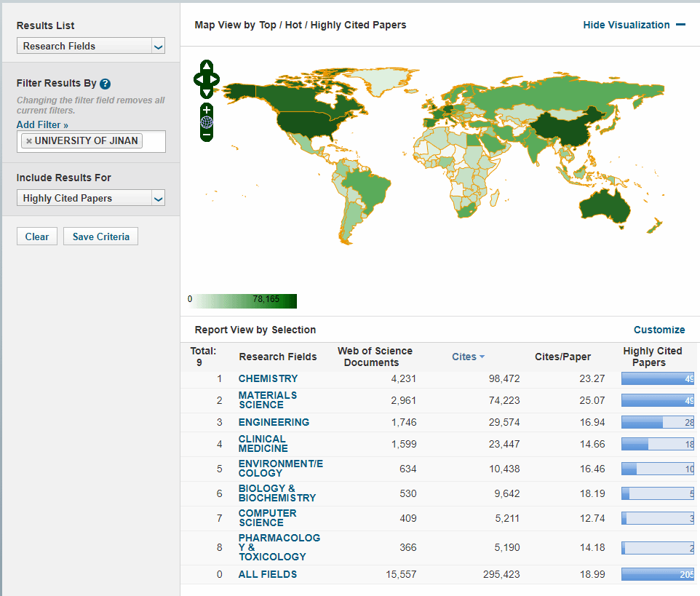The height and width of the screenshot is (596, 700).
Task: Click the filter input field beside Jinan tag
Action: 154,141
